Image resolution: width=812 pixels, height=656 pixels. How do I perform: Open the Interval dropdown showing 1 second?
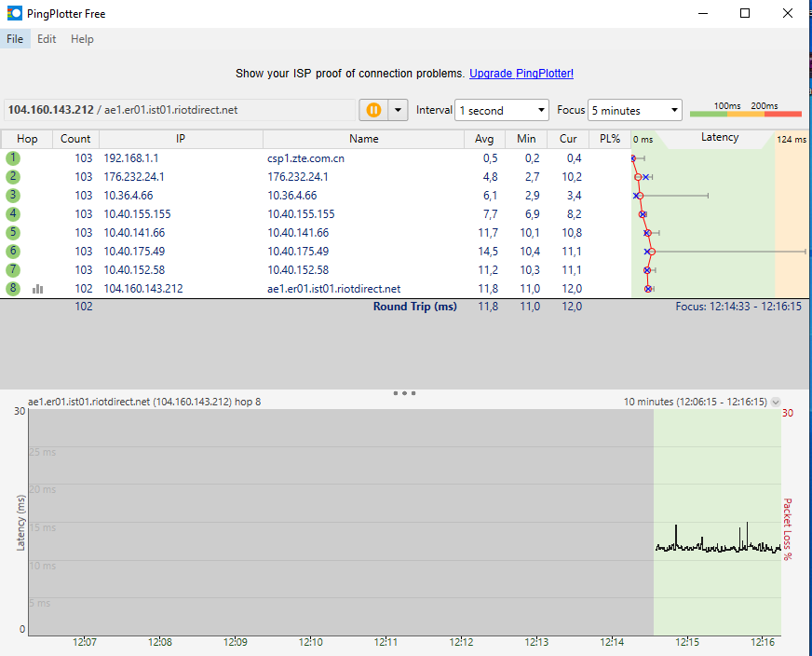501,110
